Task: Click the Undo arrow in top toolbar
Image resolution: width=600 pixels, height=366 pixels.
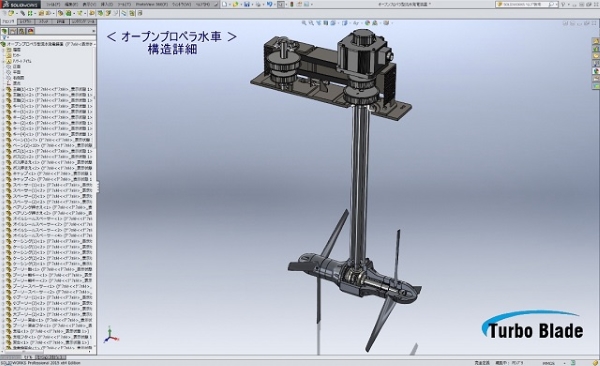Action: (269, 4)
